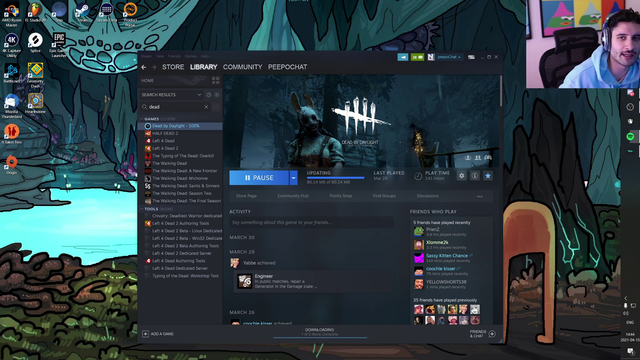Click the library search field containing 'dead'
Screen dimensions: 640x360
point(176,107)
